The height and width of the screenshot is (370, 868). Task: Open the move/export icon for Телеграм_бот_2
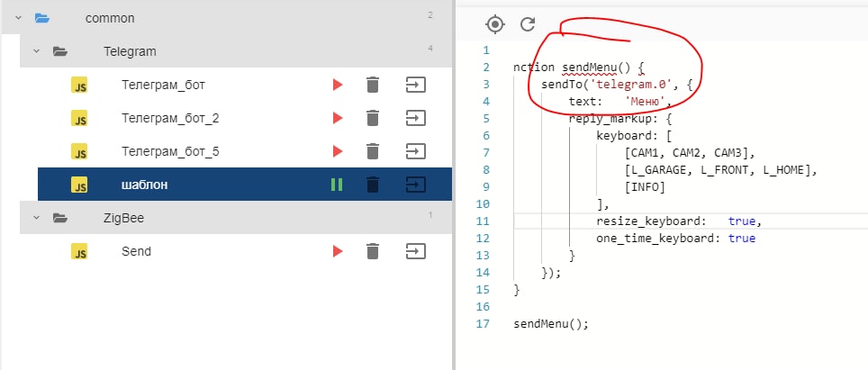tap(416, 118)
